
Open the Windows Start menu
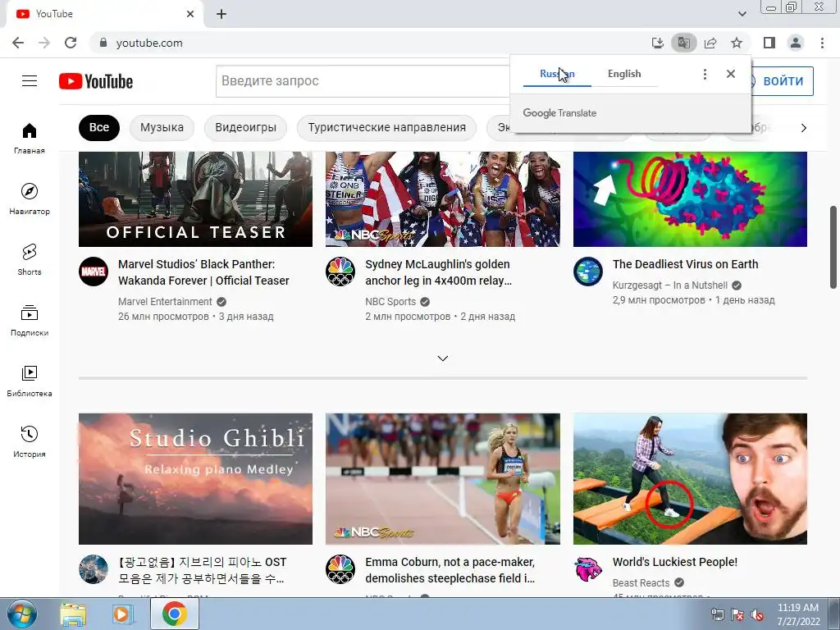click(21, 614)
